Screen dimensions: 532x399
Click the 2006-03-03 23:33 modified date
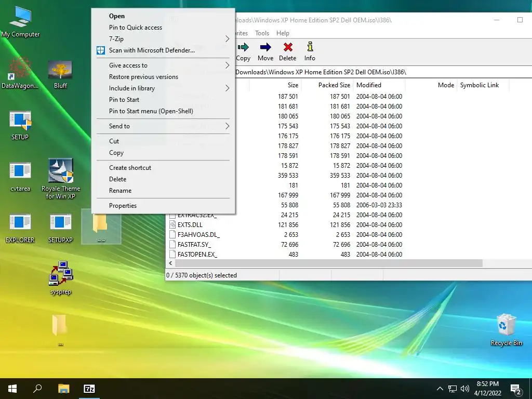click(379, 205)
